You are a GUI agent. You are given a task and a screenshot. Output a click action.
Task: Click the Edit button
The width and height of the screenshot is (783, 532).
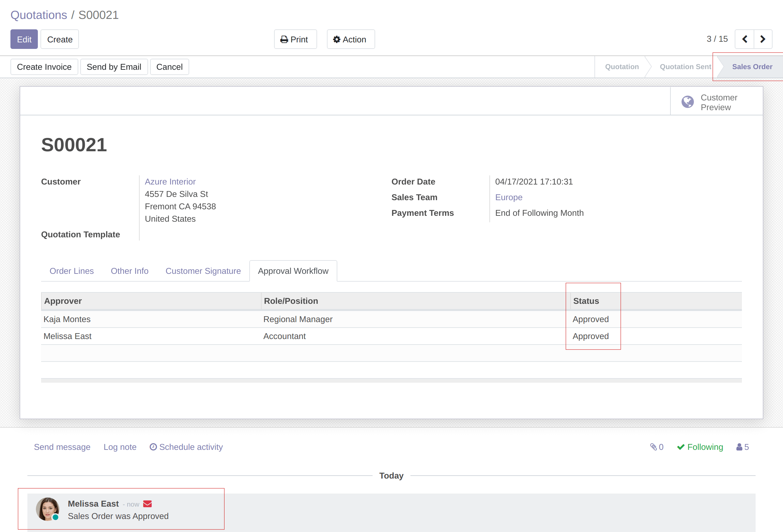point(24,39)
